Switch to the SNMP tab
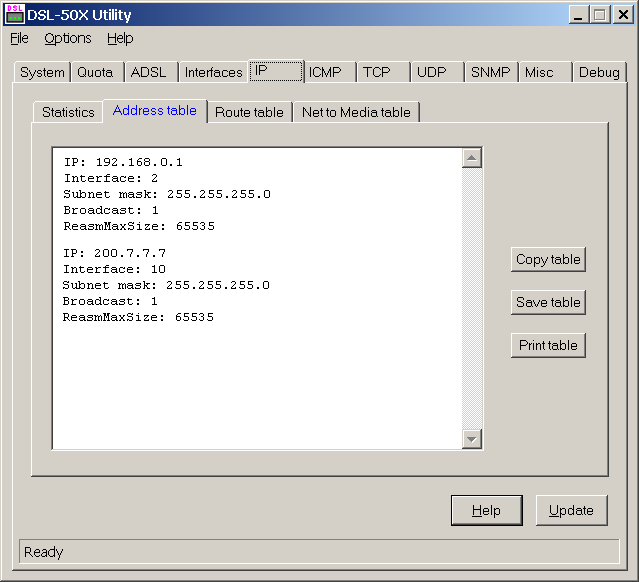 [490, 73]
